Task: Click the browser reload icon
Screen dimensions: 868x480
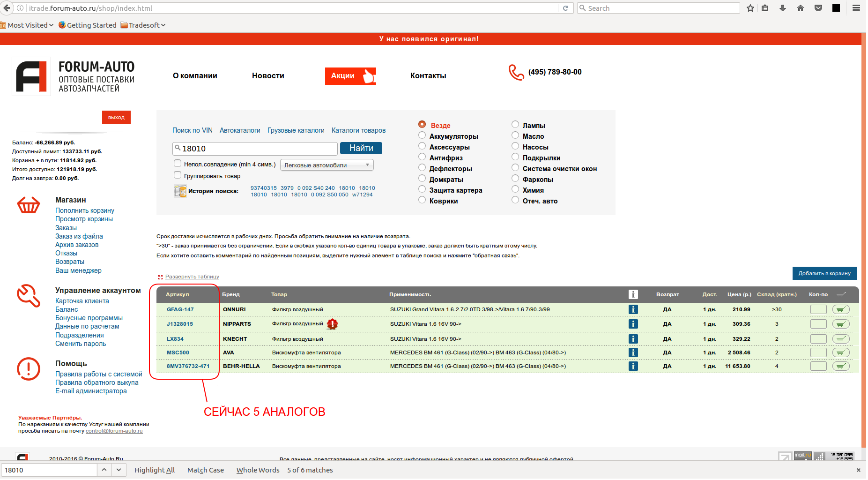Action: (565, 8)
